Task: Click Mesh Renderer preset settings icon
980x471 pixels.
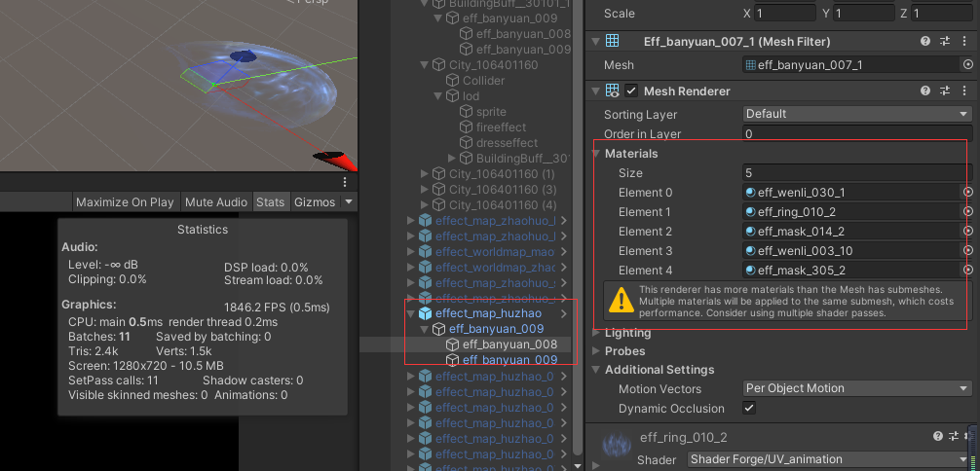Action: click(945, 91)
